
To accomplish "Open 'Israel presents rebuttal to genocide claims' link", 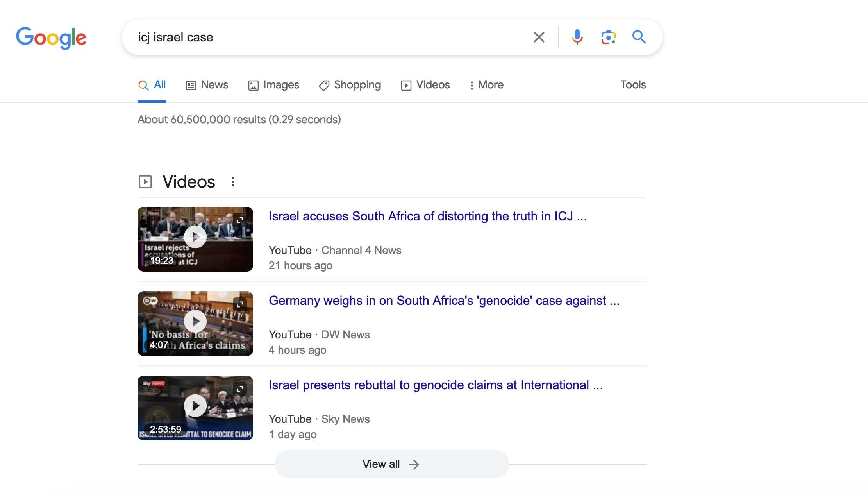I will pos(436,385).
